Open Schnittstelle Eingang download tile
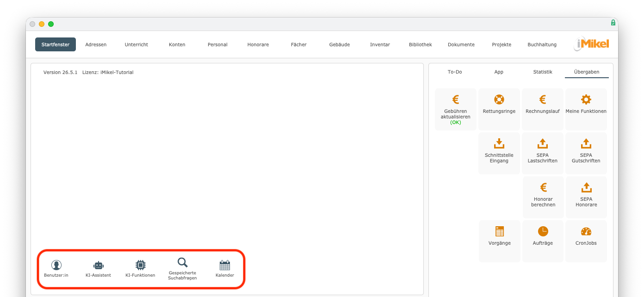Image resolution: width=644 pixels, height=297 pixels. 499,153
